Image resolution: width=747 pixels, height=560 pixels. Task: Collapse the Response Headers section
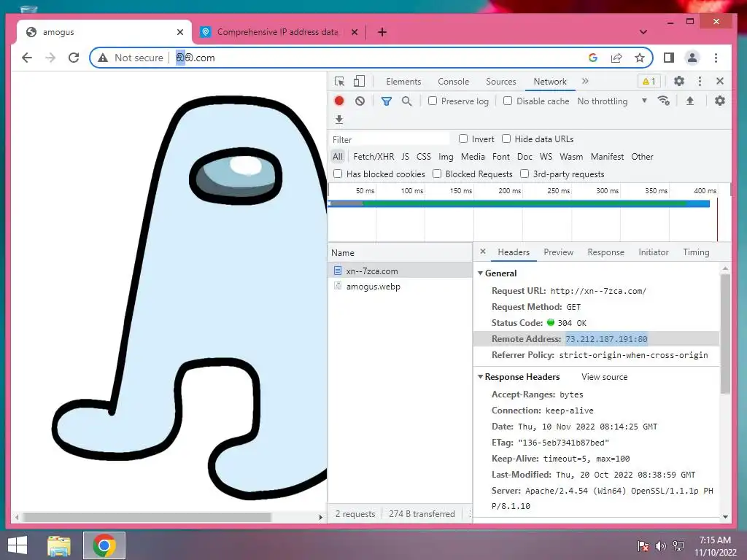(x=480, y=377)
